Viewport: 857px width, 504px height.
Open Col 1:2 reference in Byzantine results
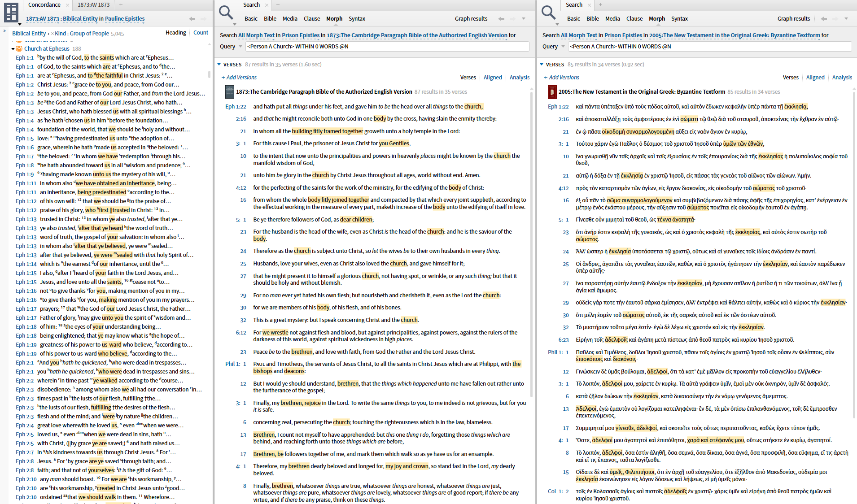click(558, 491)
